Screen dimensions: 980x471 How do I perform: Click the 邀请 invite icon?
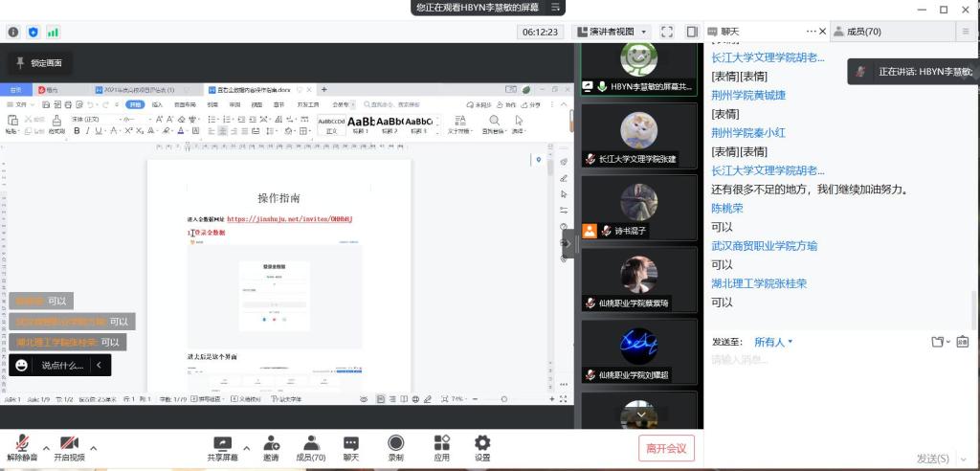click(272, 446)
